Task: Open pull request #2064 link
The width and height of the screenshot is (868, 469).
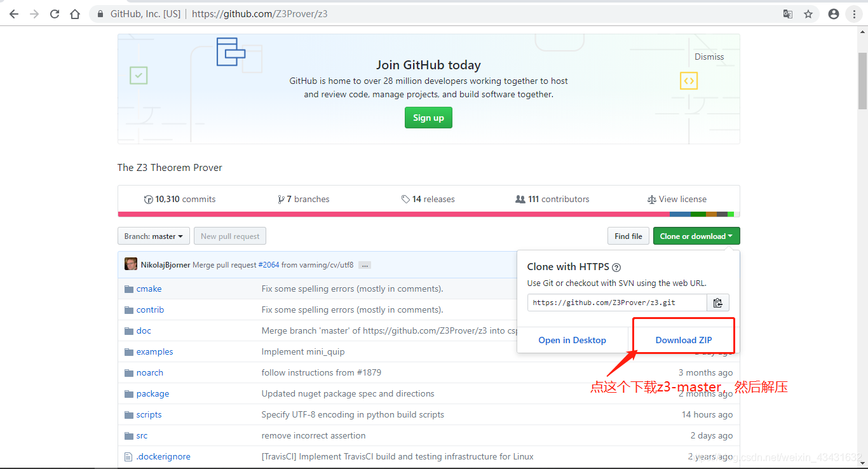Action: (x=269, y=264)
